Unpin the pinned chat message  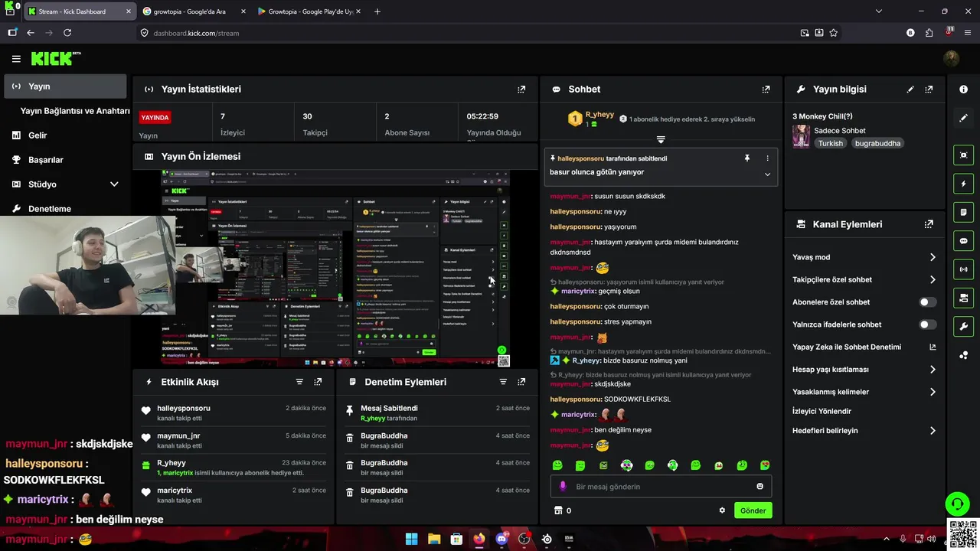click(x=747, y=158)
